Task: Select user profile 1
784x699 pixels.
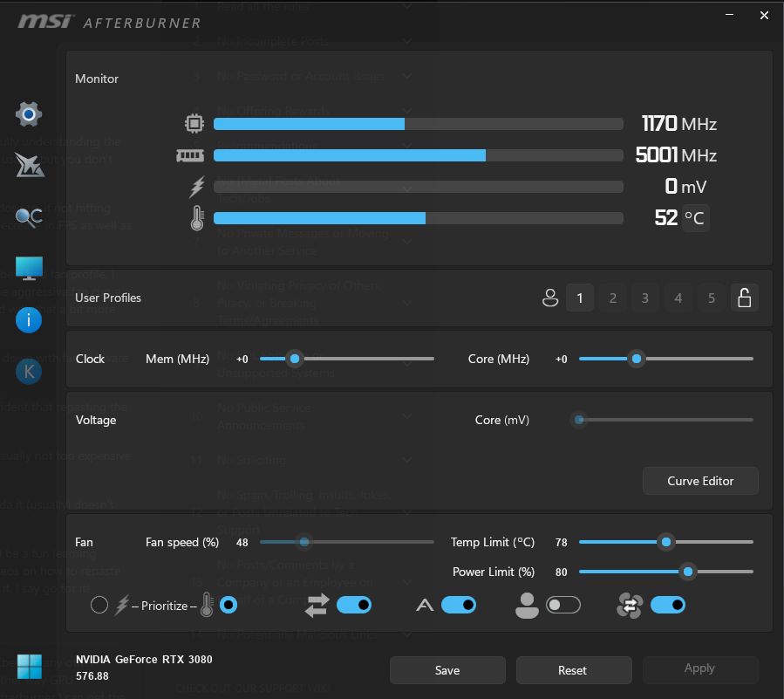Action: point(580,298)
